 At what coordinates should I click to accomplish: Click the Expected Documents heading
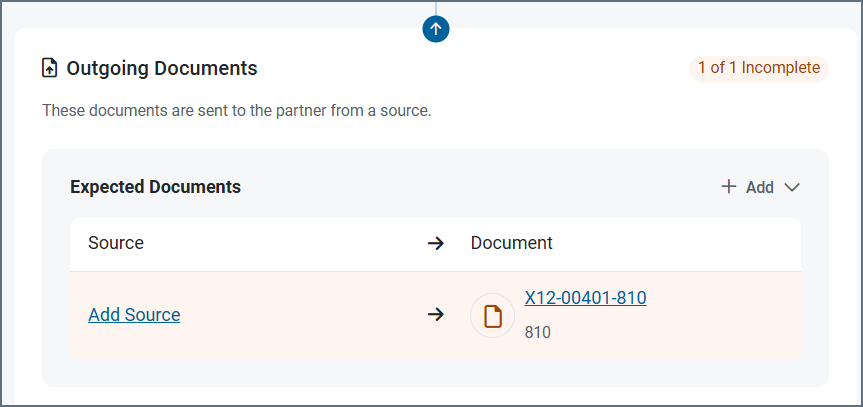pos(155,187)
